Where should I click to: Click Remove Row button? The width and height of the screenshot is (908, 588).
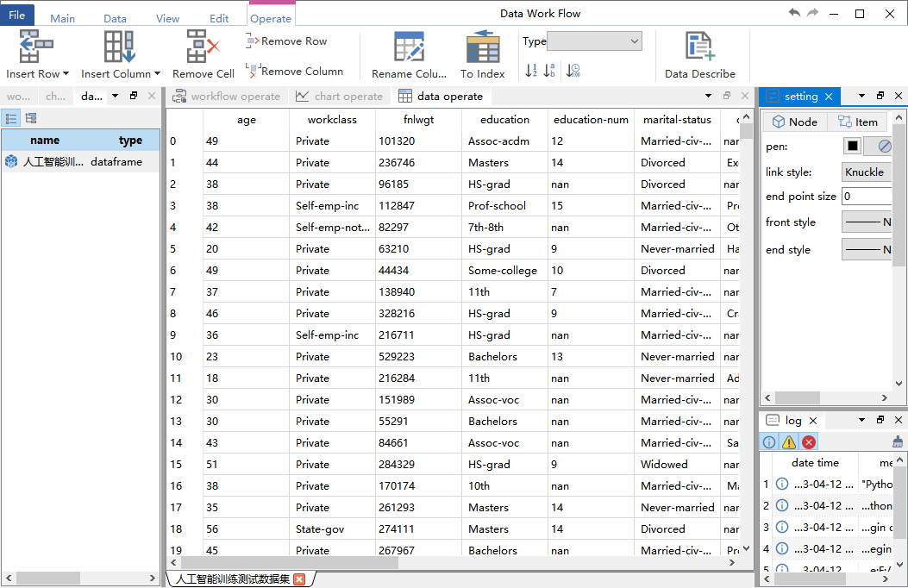pyautogui.click(x=287, y=41)
